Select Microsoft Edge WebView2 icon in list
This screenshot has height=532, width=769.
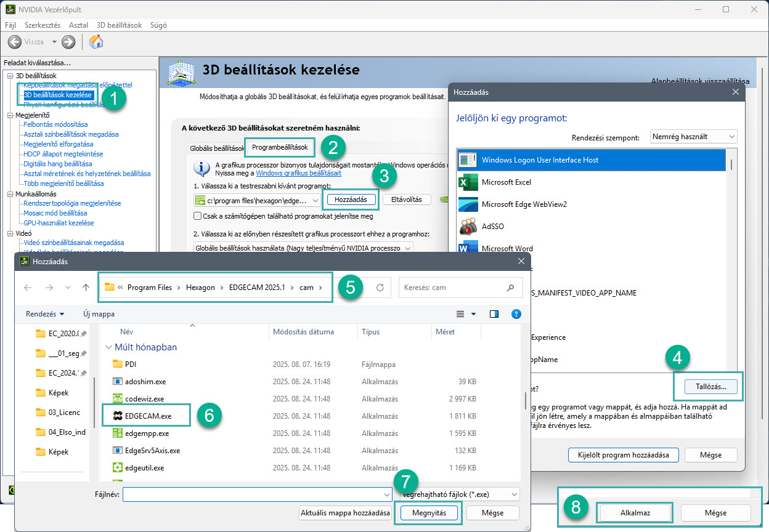coord(468,204)
